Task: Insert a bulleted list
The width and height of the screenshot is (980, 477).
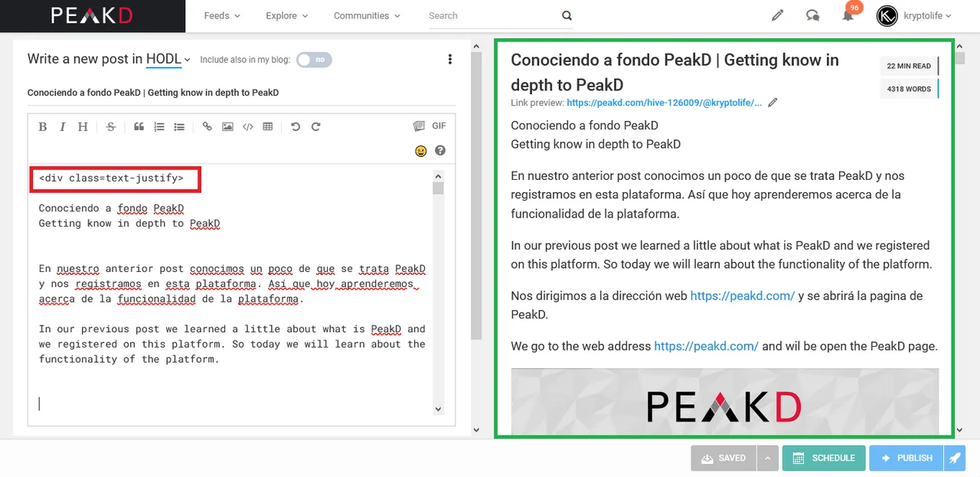Action: click(179, 127)
